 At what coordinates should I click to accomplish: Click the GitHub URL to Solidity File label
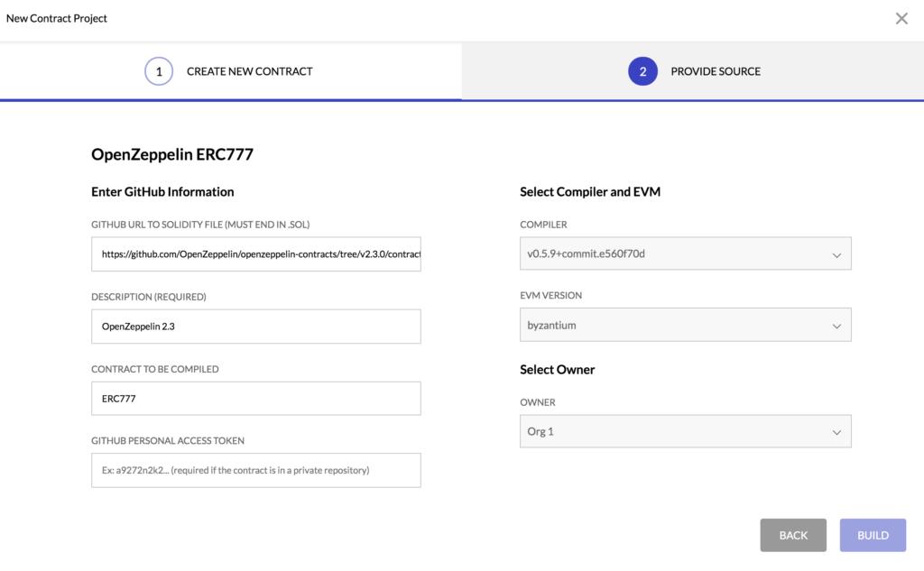click(200, 225)
